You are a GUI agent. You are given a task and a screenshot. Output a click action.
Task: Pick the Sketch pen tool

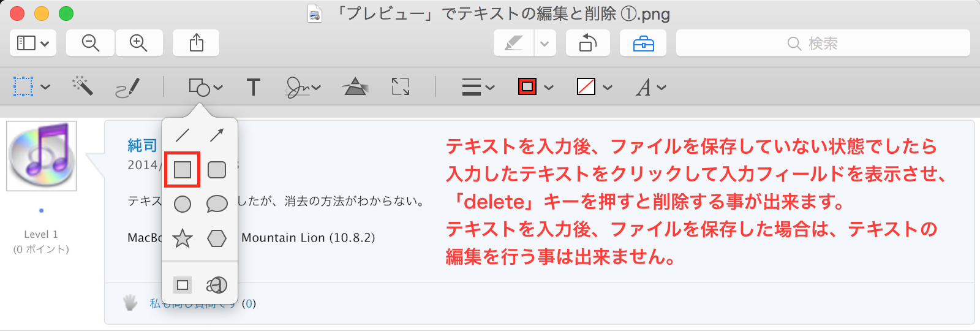127,87
